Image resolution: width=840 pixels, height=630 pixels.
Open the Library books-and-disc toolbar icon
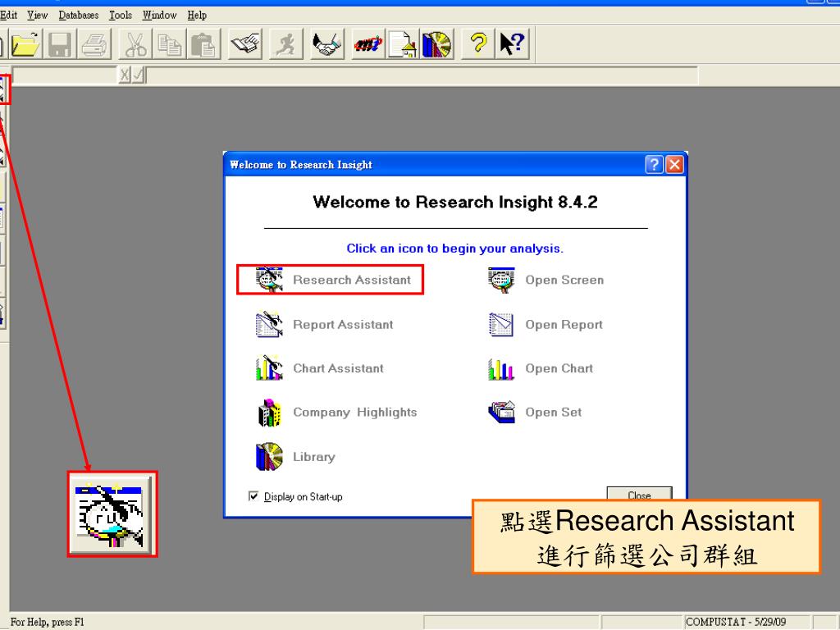(436, 44)
